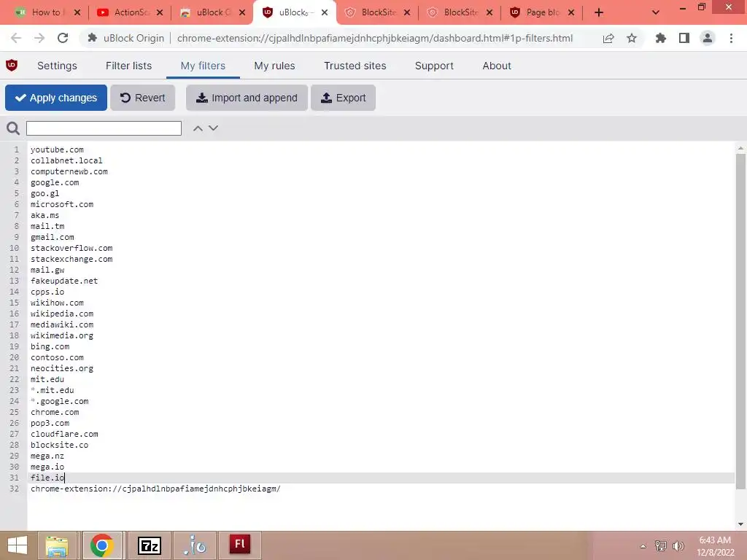
Task: Click the filter editor vertical scrollbar
Action: tap(740, 321)
